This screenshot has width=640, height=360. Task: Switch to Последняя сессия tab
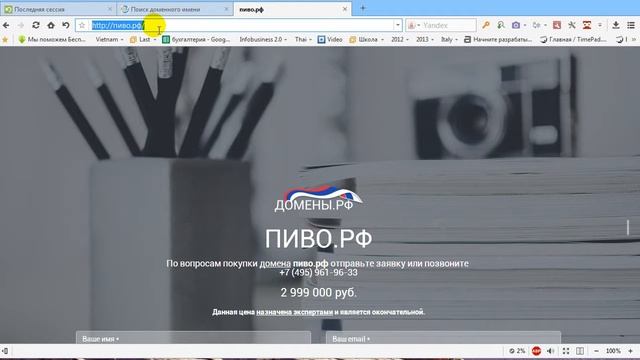click(57, 9)
